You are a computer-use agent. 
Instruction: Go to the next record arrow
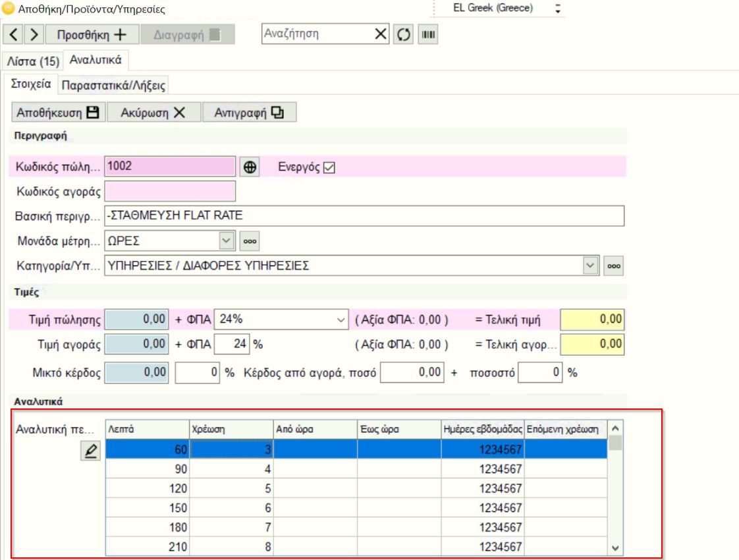(x=34, y=34)
